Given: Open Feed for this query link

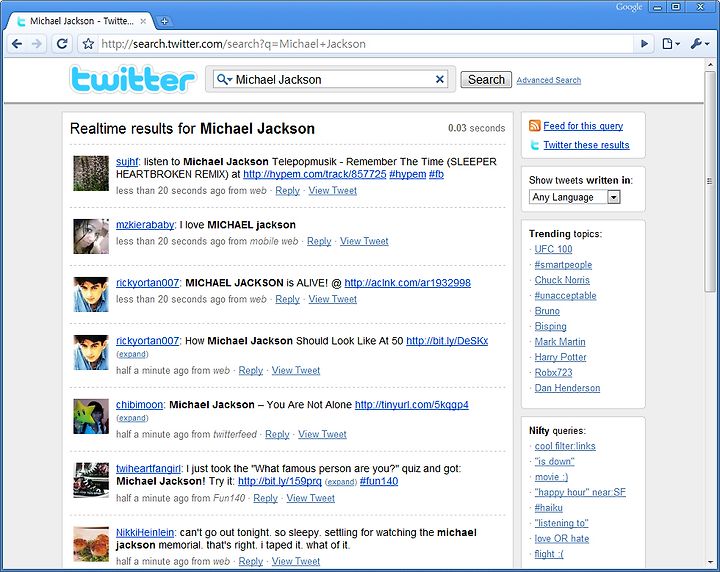Looking at the screenshot, I should pyautogui.click(x=583, y=126).
